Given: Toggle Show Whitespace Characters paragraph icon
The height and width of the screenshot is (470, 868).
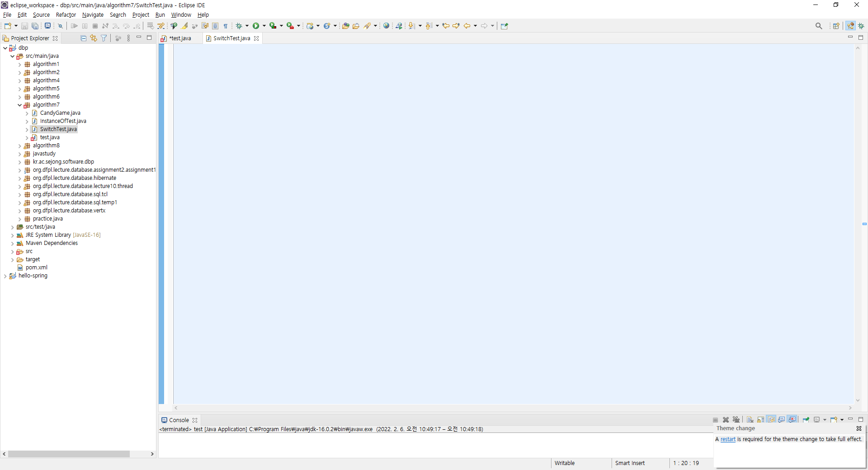Looking at the screenshot, I should coord(226,26).
